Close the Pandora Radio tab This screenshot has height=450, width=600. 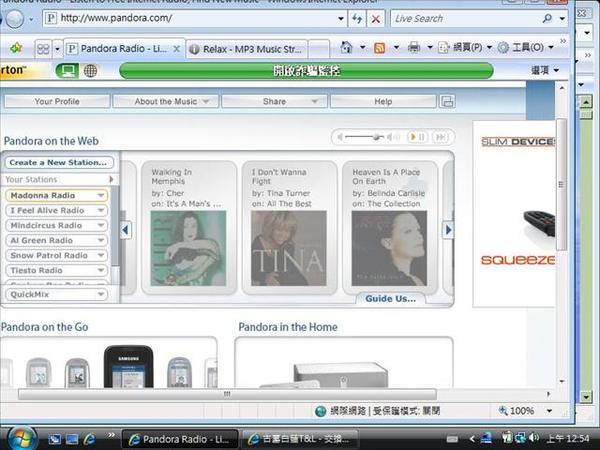[176, 49]
